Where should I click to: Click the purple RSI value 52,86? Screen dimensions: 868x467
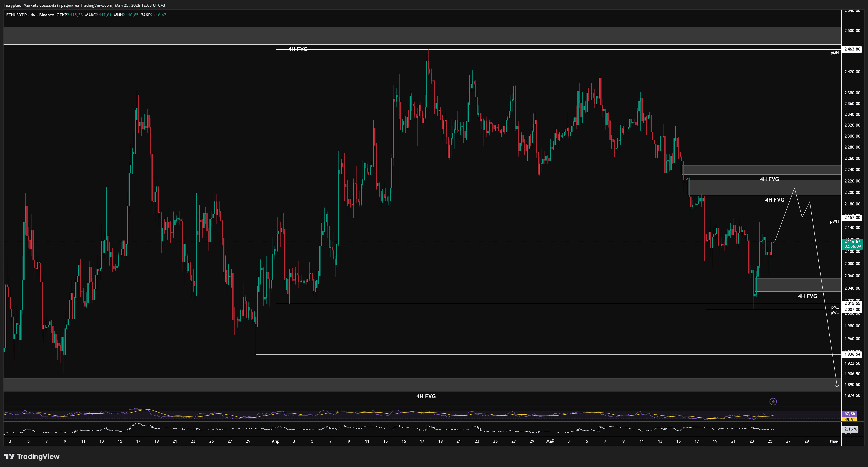tap(850, 414)
